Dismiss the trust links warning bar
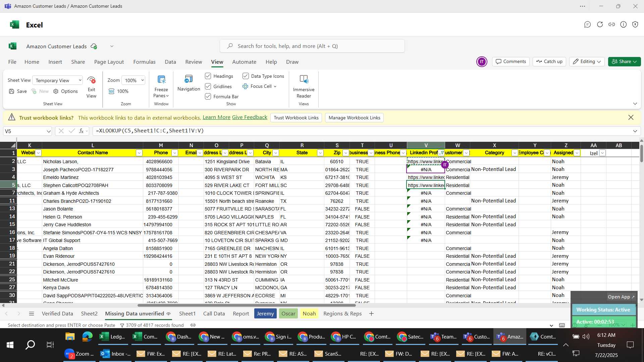Viewport: 644px width, 362px height. point(631,117)
